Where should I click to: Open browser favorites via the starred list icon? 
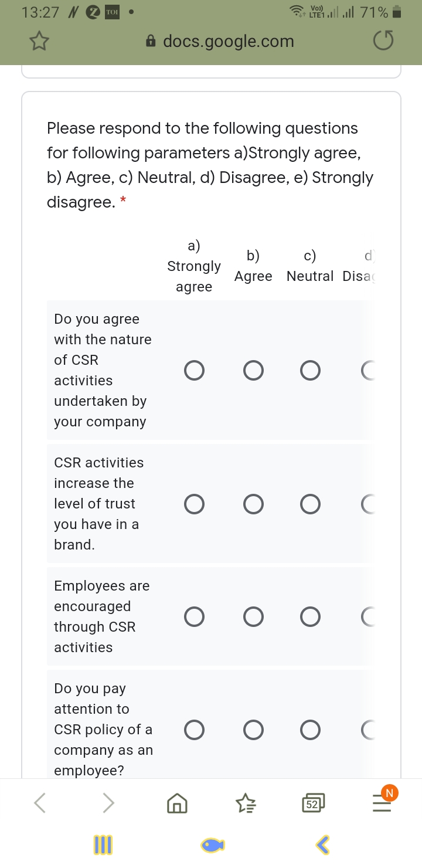click(x=246, y=803)
